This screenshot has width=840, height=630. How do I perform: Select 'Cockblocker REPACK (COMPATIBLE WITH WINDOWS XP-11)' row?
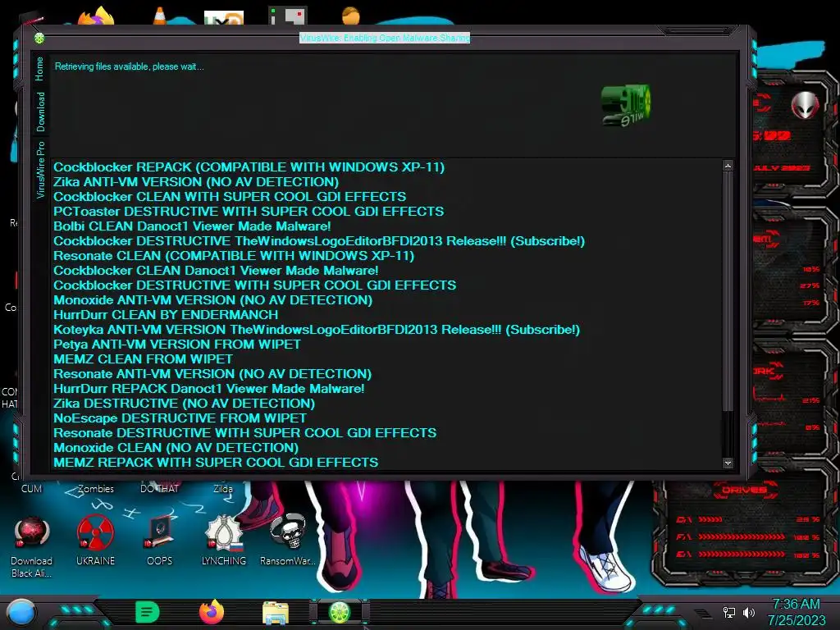click(x=249, y=167)
